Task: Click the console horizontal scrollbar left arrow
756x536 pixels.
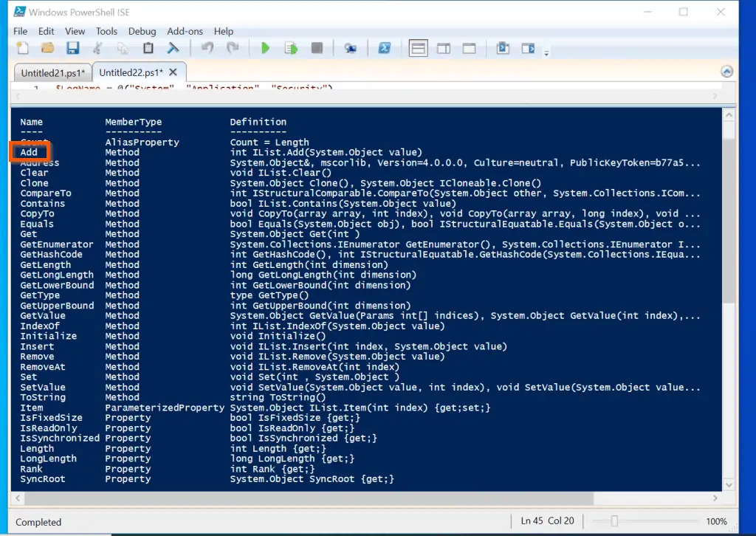Action: pyautogui.click(x=18, y=498)
